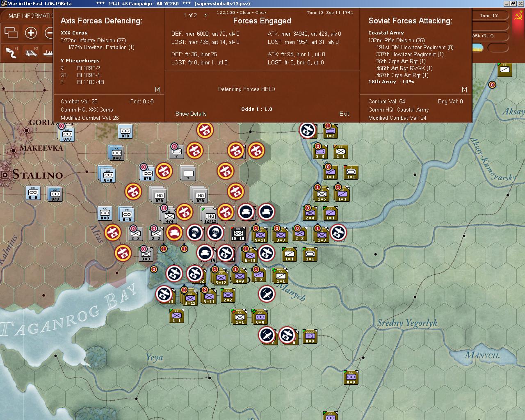Screen dimensions: 525x420
Task: Click the zoom in plus icon
Action: [x=31, y=33]
